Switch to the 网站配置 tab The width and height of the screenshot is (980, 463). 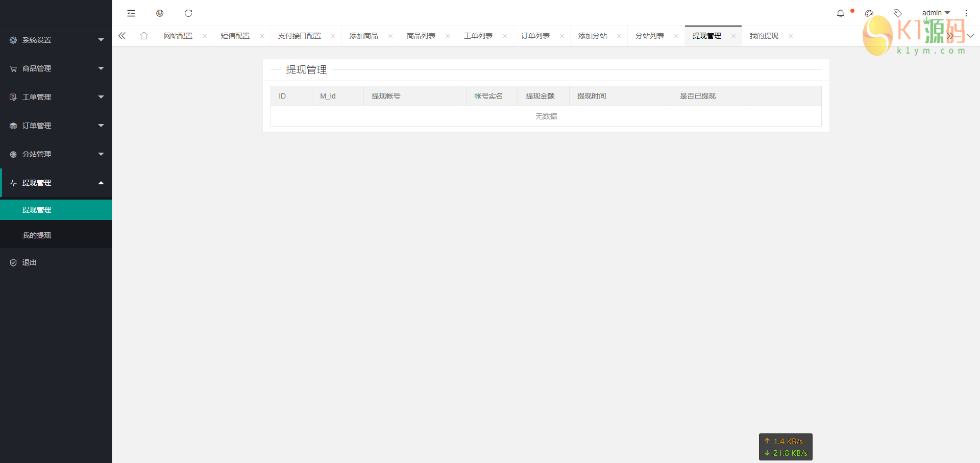tap(178, 36)
